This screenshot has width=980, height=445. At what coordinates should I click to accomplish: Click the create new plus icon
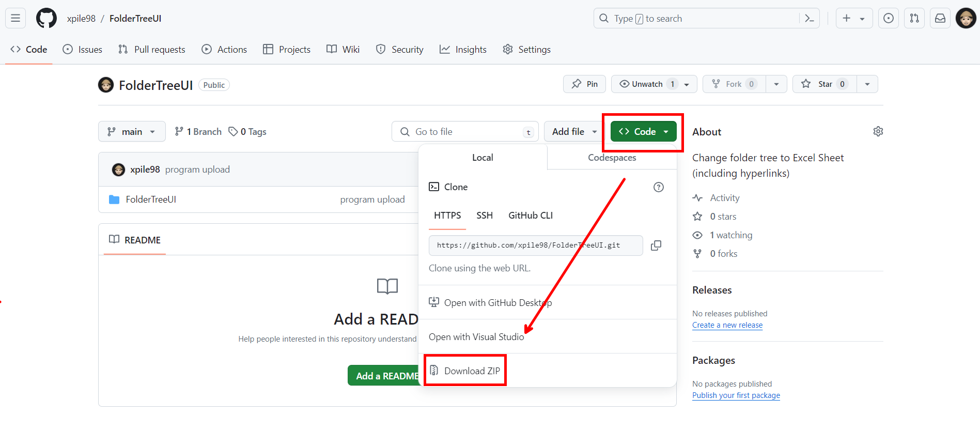pos(846,18)
